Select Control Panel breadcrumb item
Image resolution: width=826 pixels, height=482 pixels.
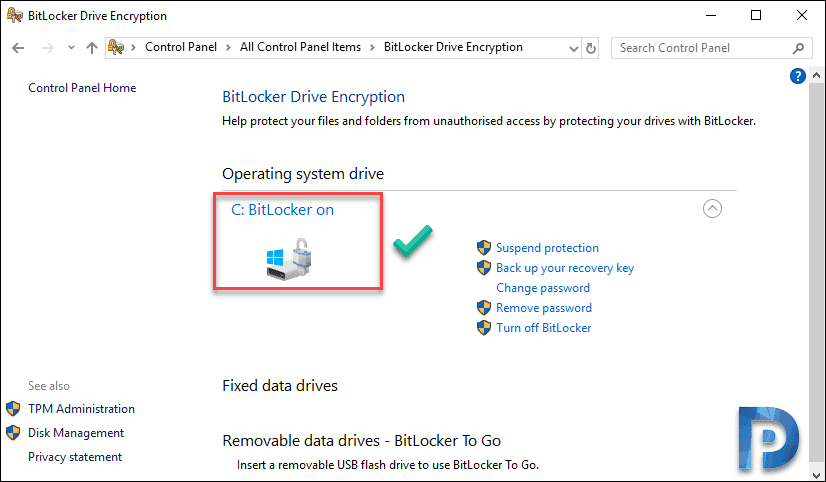181,47
